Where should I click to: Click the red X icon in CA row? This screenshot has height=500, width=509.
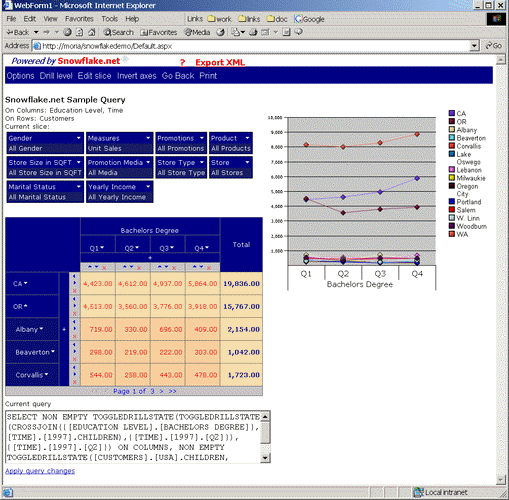[x=74, y=291]
